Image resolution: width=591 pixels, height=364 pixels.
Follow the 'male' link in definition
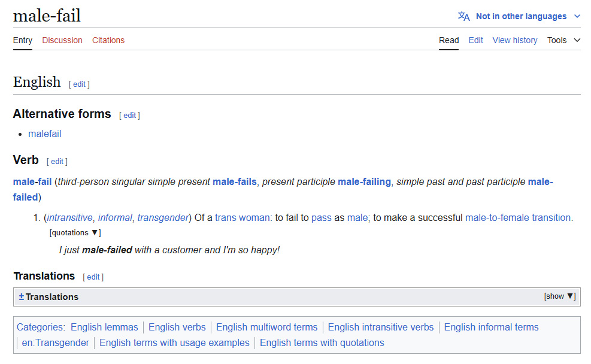pos(357,217)
